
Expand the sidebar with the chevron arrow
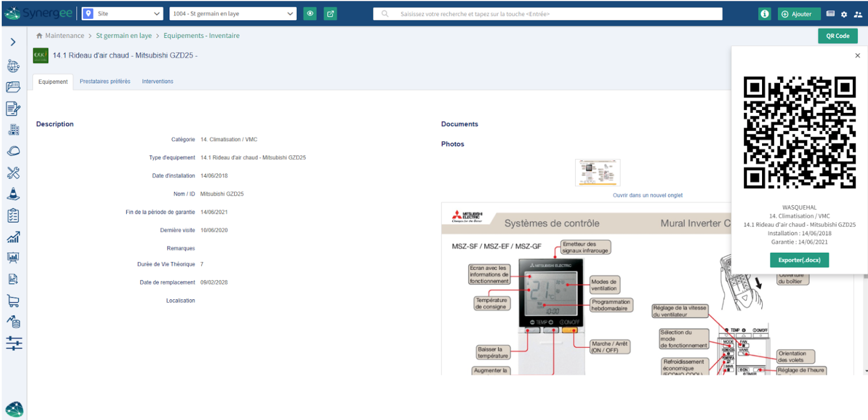[x=14, y=41]
